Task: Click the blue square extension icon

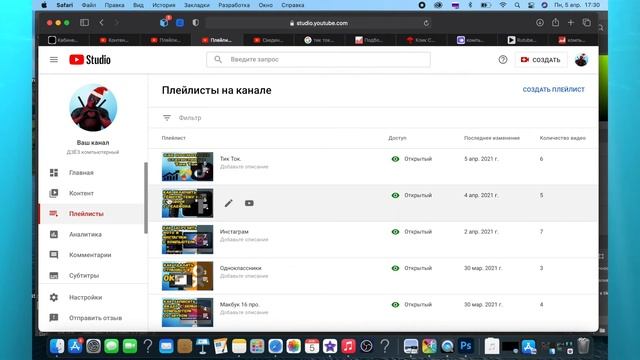Action: (x=180, y=23)
